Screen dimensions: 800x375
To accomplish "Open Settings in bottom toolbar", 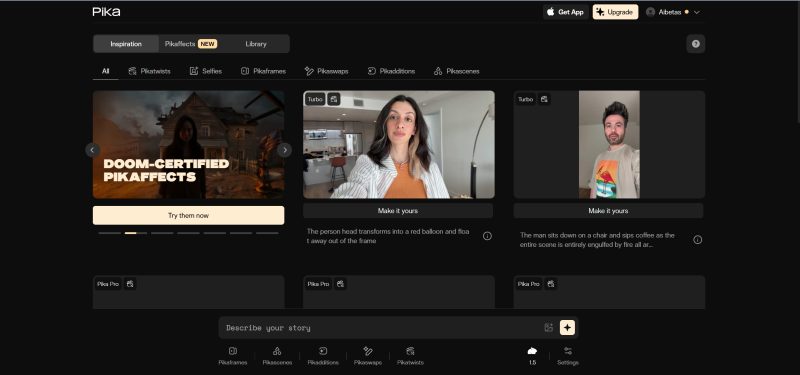I will [568, 356].
